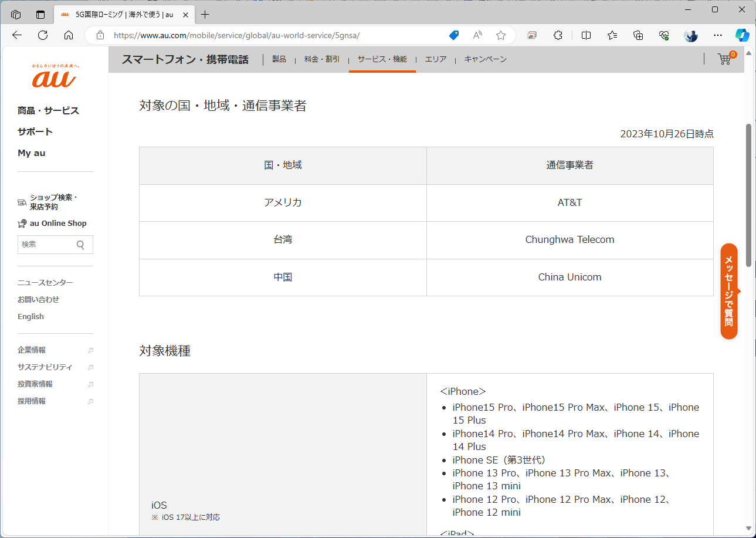
Task: Switch site to English
Action: coord(30,317)
